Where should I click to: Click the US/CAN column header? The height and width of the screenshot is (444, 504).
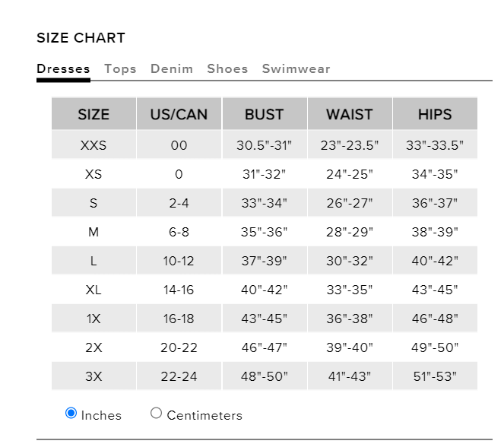(179, 115)
